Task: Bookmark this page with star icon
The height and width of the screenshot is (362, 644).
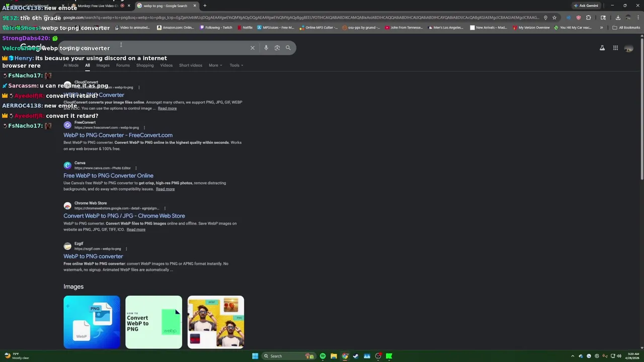Action: point(554,18)
